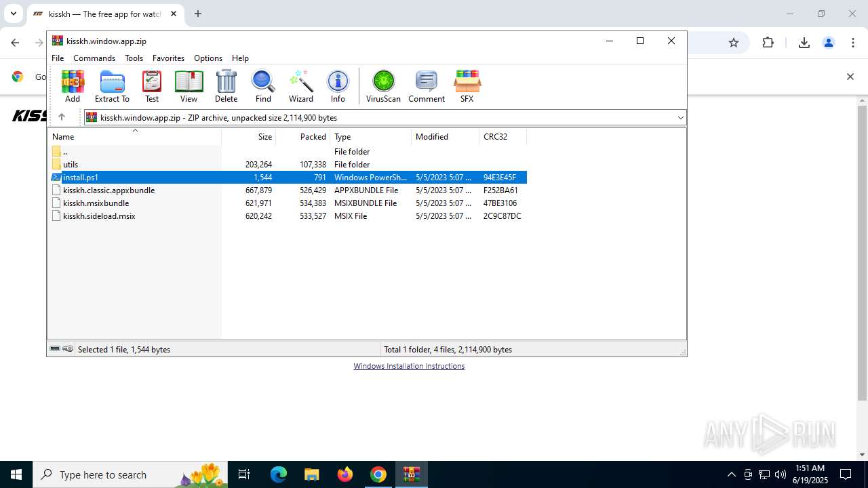Open Windows Start menu
Screen dimensions: 868x488
(16, 474)
